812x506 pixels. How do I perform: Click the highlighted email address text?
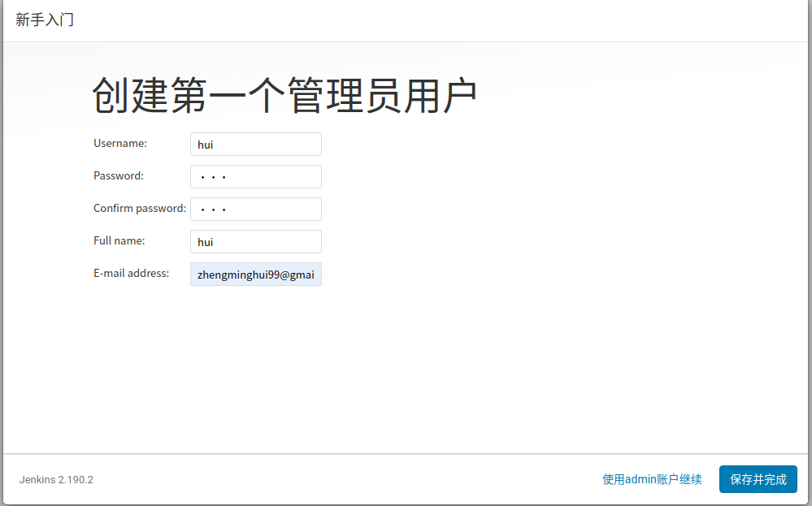tap(255, 274)
